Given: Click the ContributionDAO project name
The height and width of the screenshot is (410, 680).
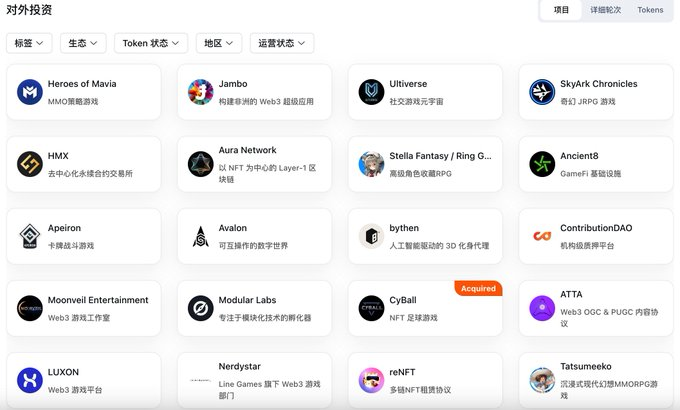Looking at the screenshot, I should tap(596, 228).
